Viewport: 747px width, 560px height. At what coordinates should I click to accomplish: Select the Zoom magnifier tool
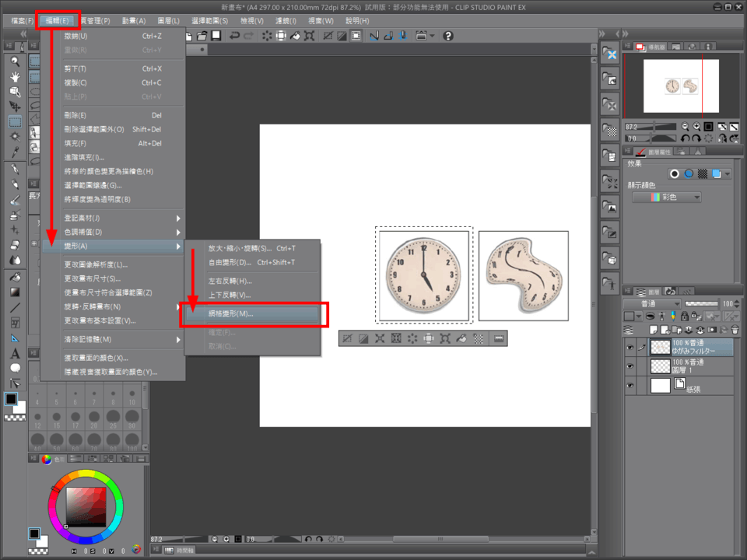pos(15,61)
